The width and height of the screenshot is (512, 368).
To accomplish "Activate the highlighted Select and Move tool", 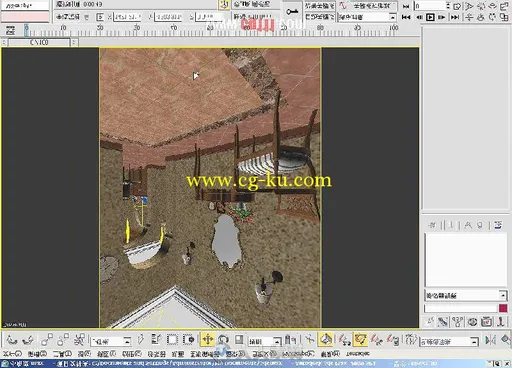I will pos(208,340).
